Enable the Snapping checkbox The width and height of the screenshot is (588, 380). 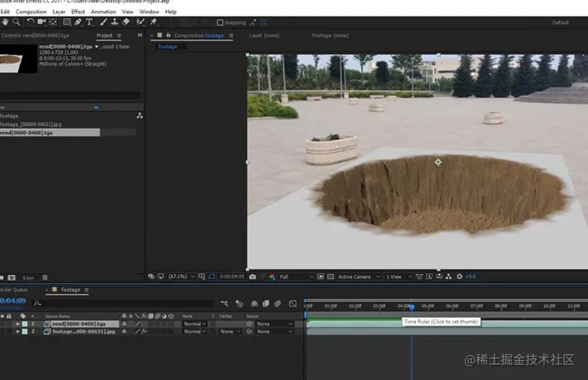220,23
